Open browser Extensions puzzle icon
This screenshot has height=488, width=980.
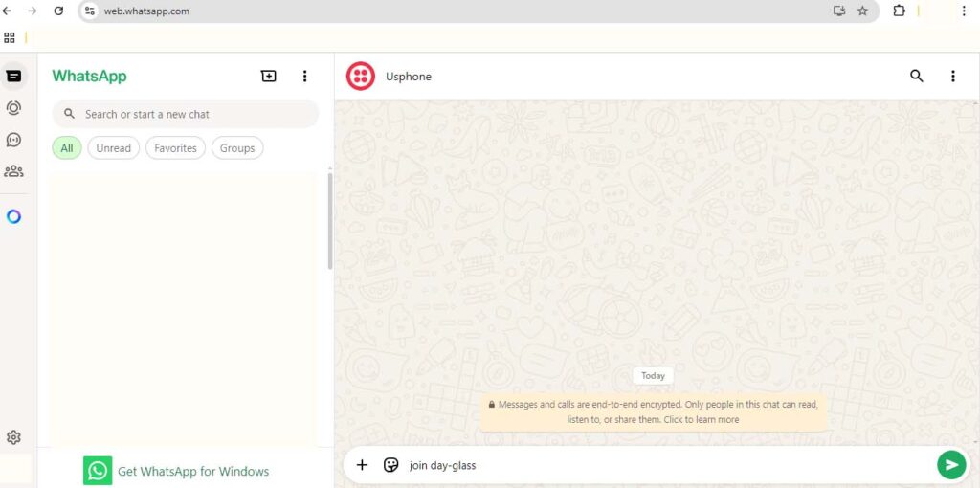[x=900, y=11]
